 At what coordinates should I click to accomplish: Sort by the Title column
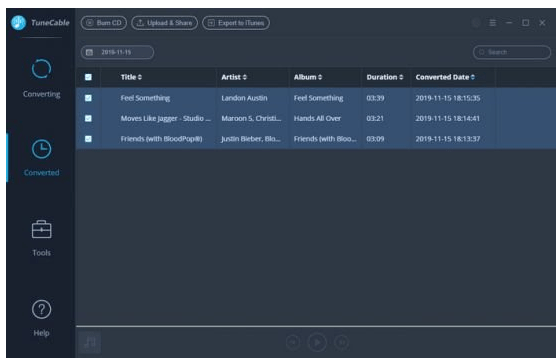click(x=131, y=77)
